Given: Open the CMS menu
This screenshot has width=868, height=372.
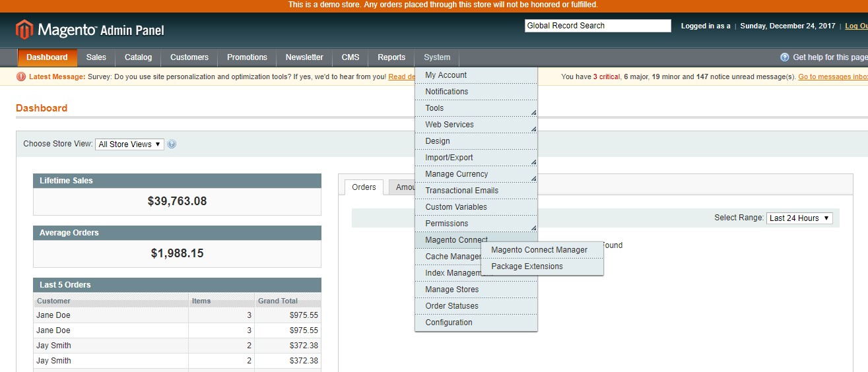Looking at the screenshot, I should [x=351, y=57].
